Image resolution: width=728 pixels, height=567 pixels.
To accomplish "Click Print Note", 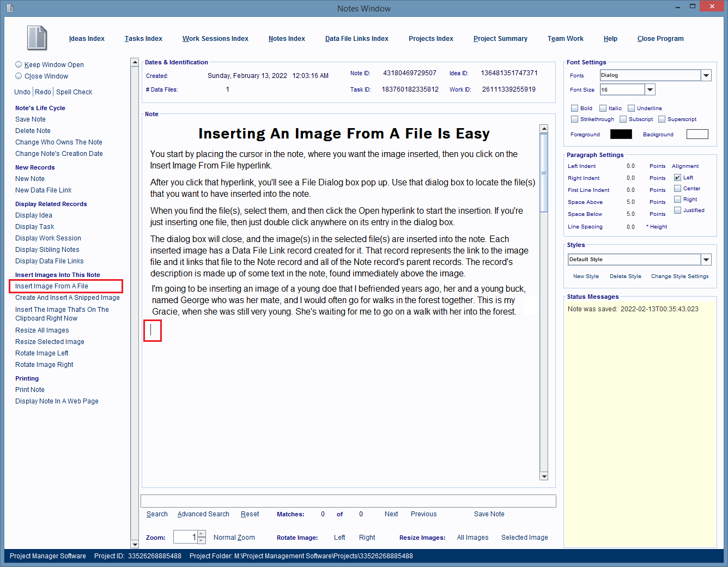I will 30,390.
